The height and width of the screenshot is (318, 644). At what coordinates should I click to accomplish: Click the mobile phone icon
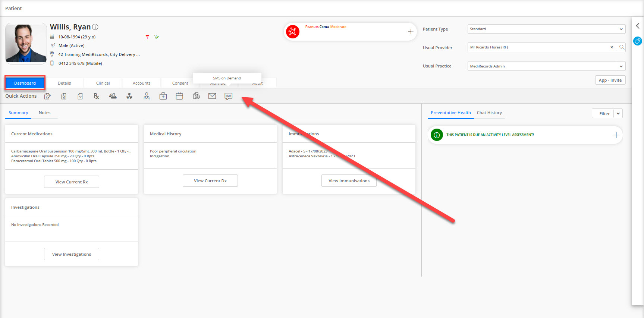[52, 63]
